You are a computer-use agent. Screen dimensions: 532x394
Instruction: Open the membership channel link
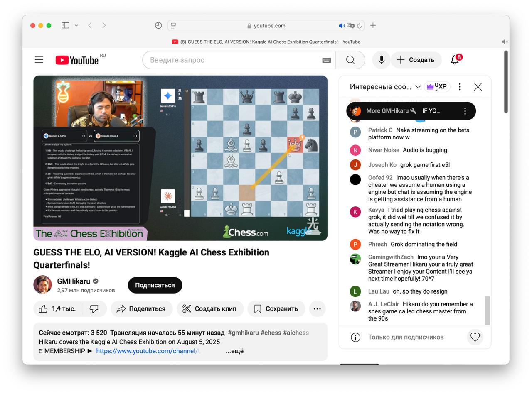[148, 351]
